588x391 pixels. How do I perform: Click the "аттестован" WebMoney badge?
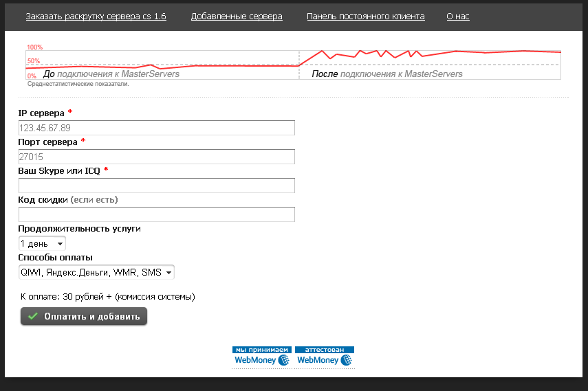324,356
